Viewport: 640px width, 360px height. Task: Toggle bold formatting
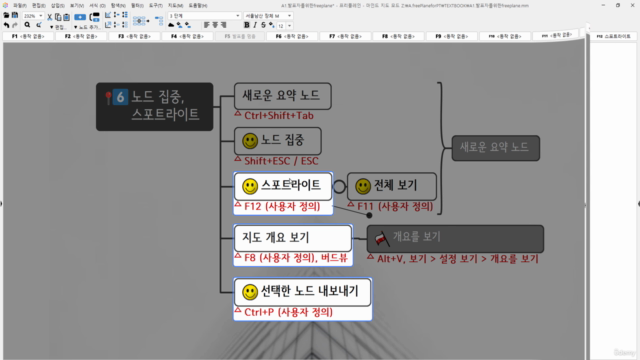247,25
